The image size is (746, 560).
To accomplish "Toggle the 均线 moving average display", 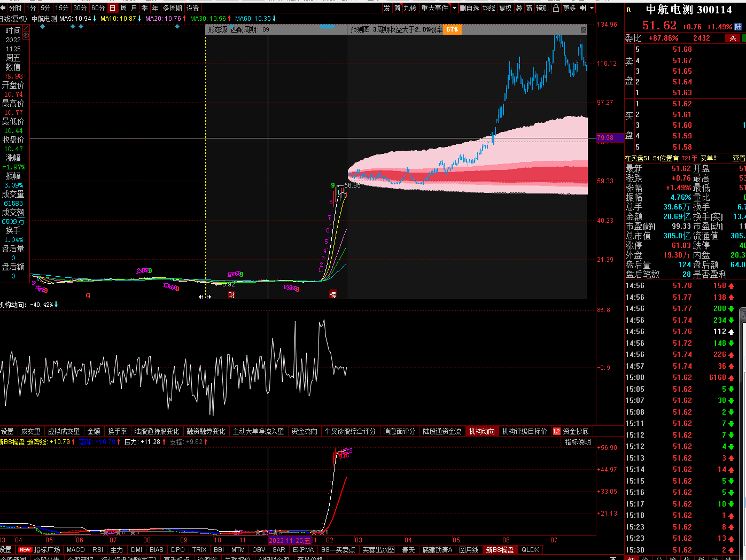I will click(489, 8).
